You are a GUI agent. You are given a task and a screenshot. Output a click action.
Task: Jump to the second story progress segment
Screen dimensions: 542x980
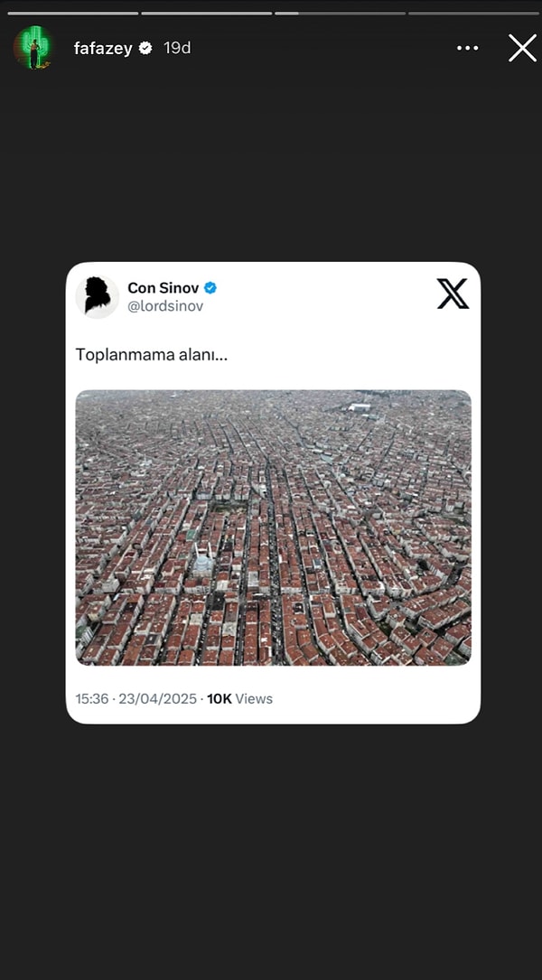point(206,14)
